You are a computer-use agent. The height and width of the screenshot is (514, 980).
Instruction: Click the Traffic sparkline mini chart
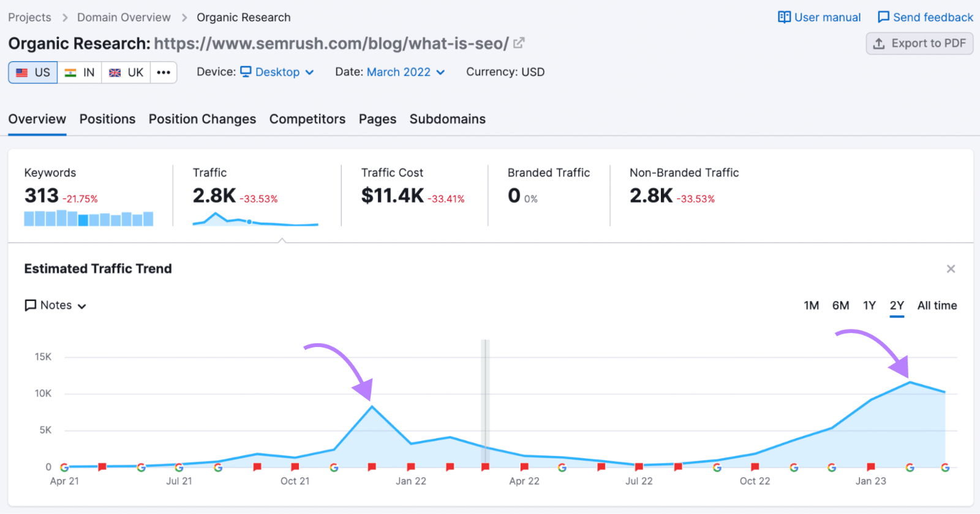(x=255, y=219)
